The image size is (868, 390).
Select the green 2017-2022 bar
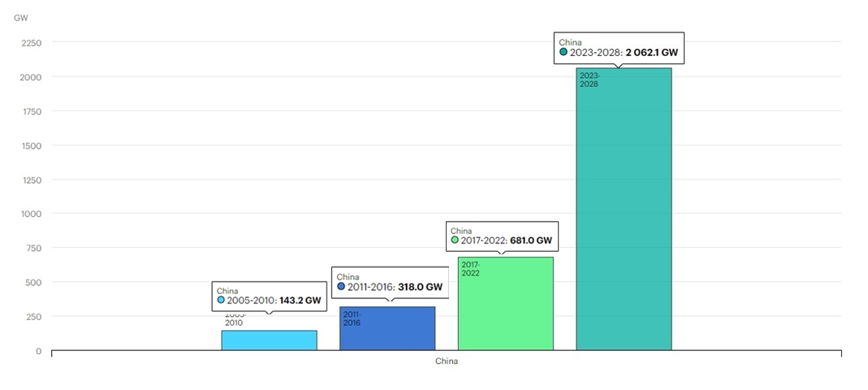[x=505, y=309]
